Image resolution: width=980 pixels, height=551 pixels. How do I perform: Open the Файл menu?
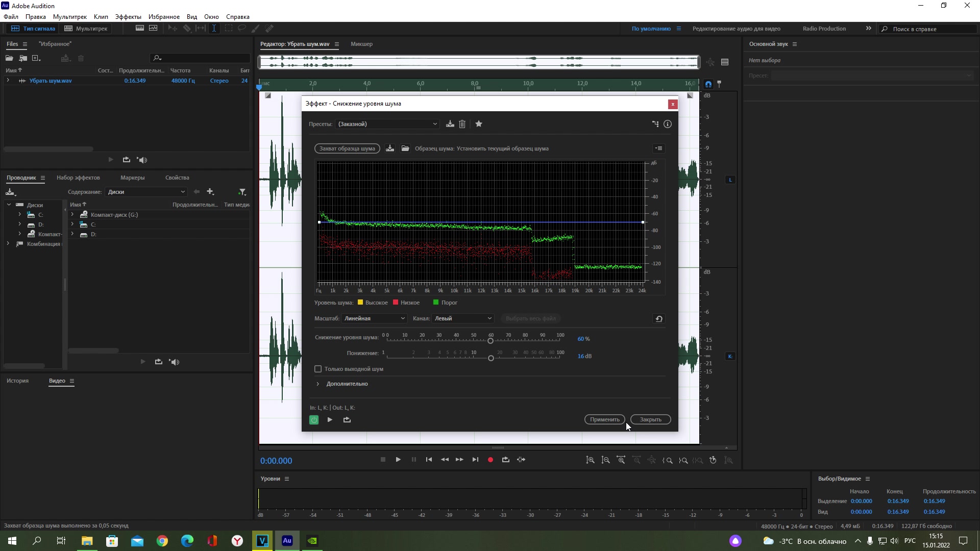pos(11,17)
